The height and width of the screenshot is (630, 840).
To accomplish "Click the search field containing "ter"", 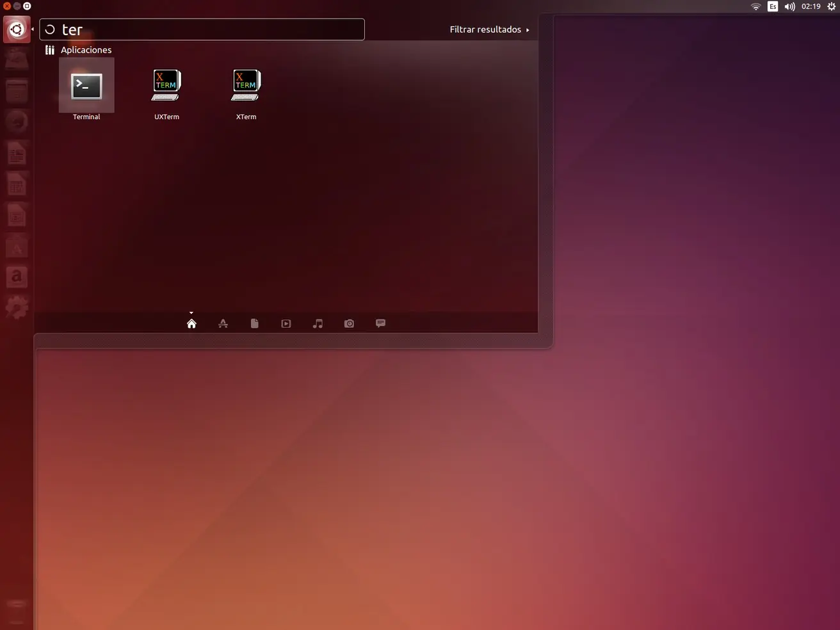I will click(202, 29).
